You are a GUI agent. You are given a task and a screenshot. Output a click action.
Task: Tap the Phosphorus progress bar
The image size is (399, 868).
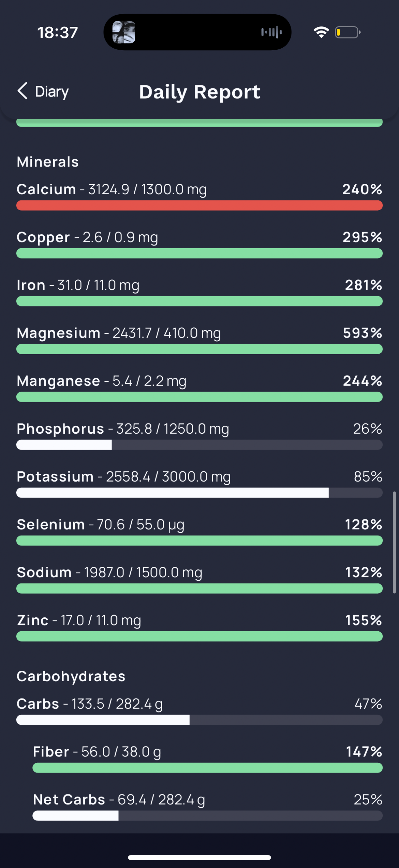(x=199, y=445)
